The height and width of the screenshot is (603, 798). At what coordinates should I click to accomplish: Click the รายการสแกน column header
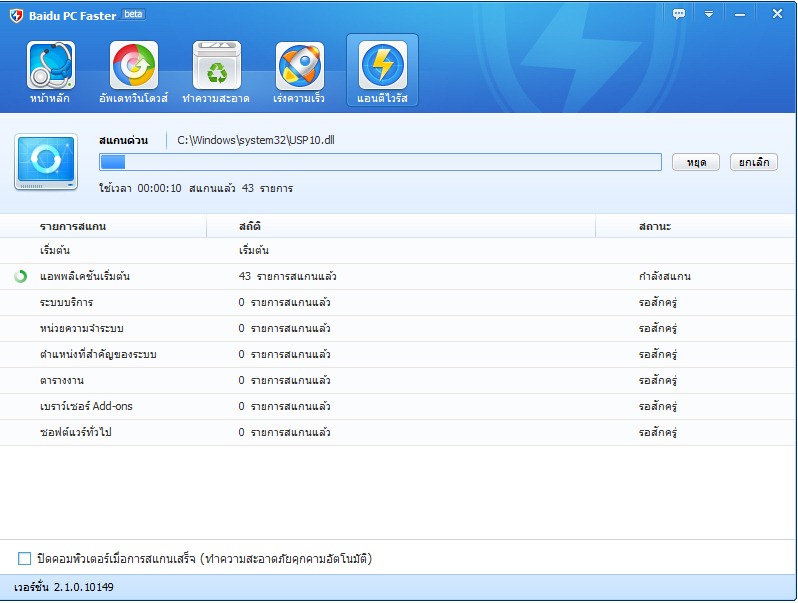(x=73, y=227)
